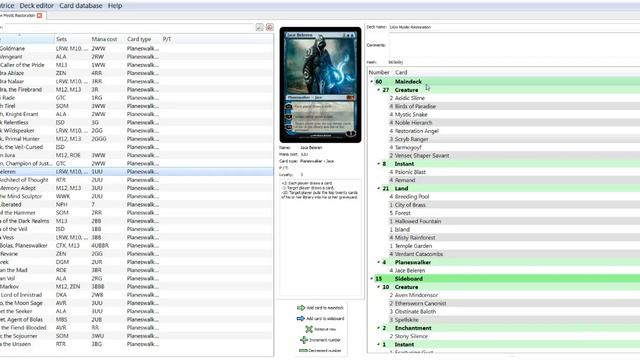Open the Card database menu
This screenshot has height=360, width=640.
point(81,6)
